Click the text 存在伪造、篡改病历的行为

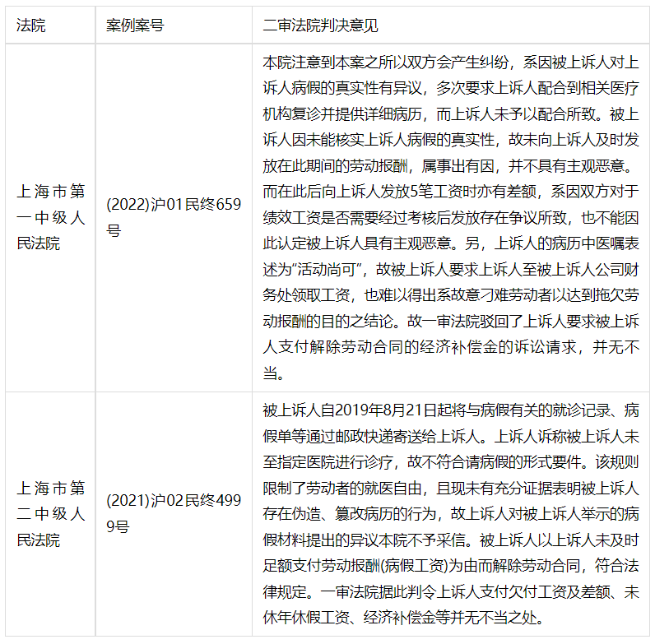pos(346,512)
